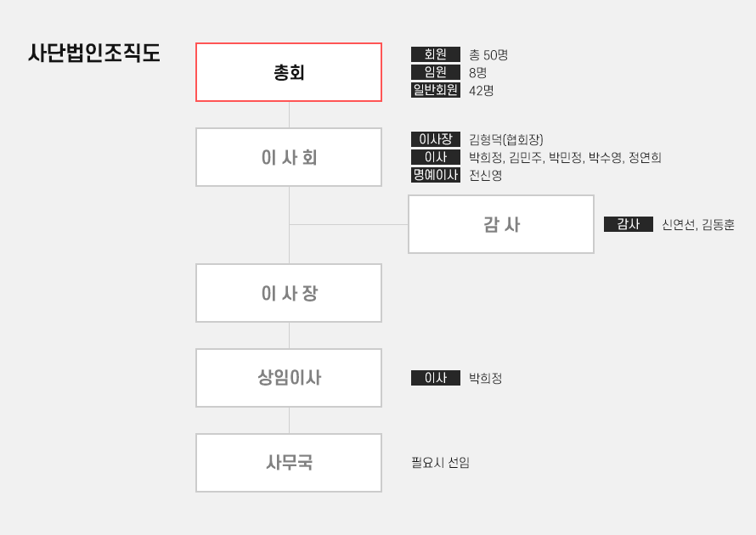
Task: Click the 총회 box at the top
Action: pos(289,72)
